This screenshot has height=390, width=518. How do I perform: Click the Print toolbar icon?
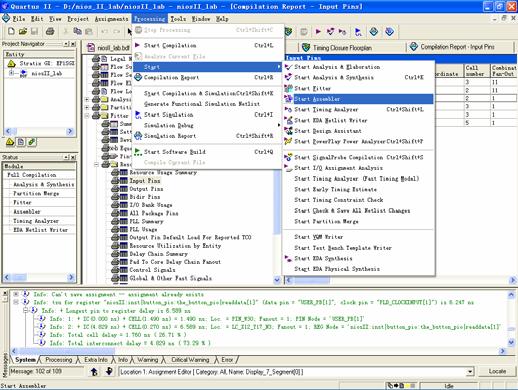(50, 31)
